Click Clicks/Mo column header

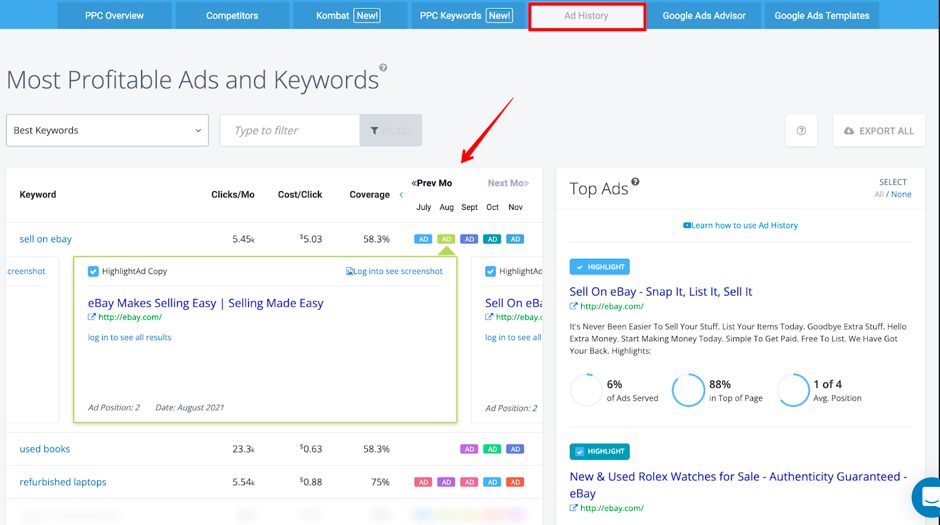point(233,195)
